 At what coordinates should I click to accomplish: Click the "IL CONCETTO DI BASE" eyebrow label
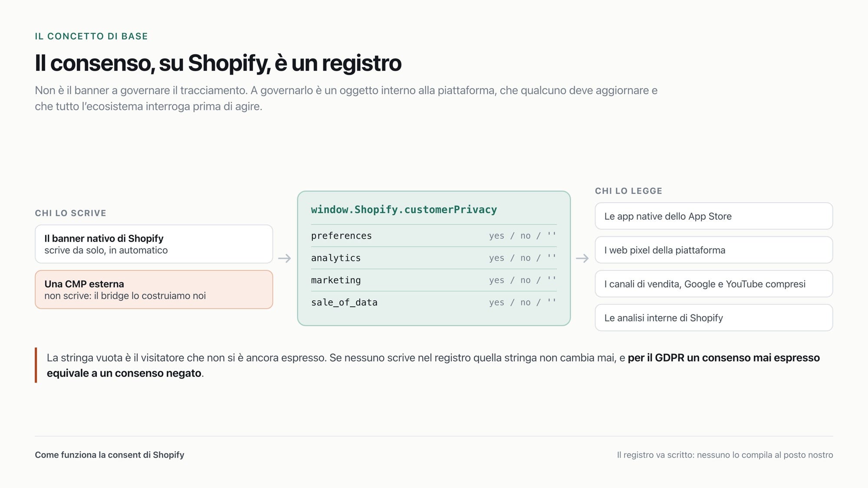coord(91,36)
